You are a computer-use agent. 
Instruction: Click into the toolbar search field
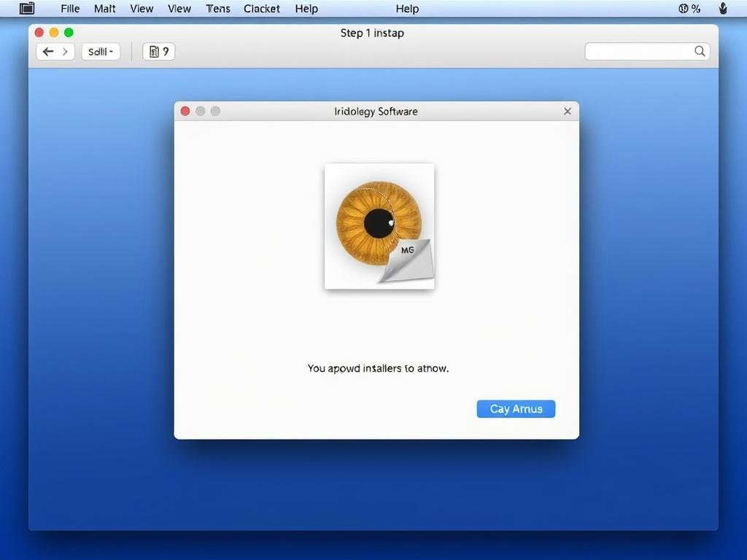point(639,51)
